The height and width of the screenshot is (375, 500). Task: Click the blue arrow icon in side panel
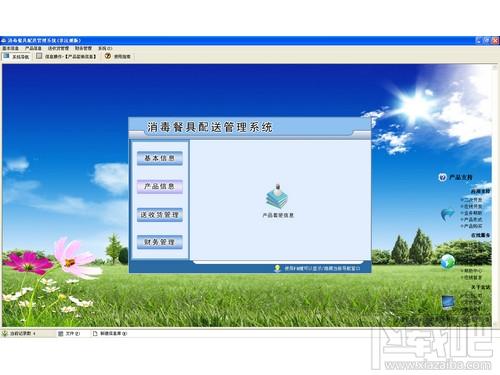click(x=447, y=214)
